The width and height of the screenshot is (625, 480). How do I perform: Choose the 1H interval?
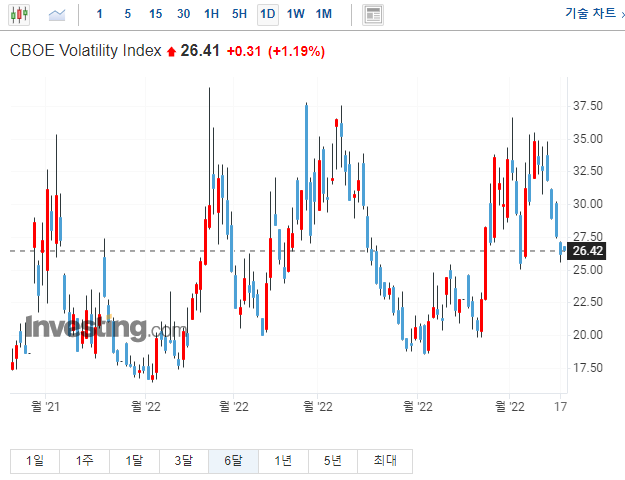pos(211,14)
